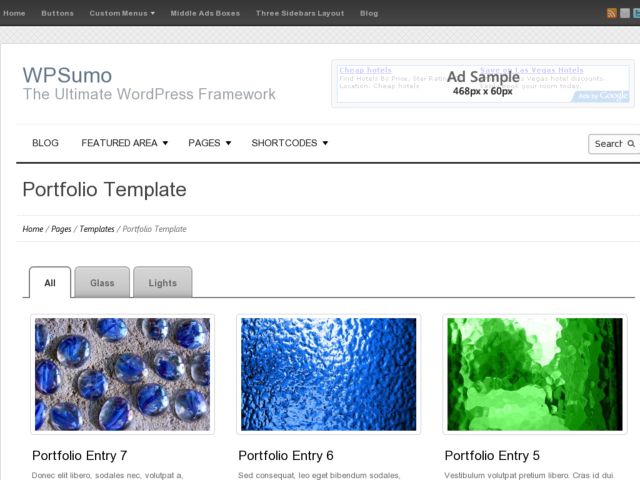Open the Portfolio Entry 6 title

286,455
